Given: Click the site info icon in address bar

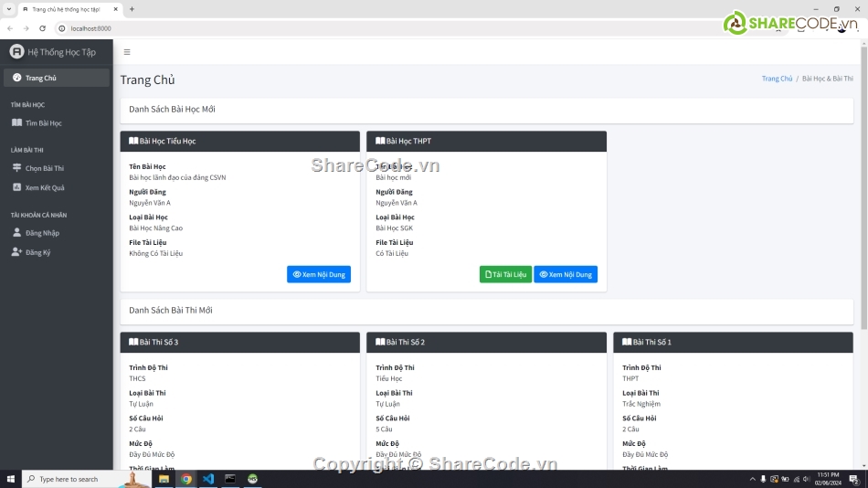Looking at the screenshot, I should [62, 28].
